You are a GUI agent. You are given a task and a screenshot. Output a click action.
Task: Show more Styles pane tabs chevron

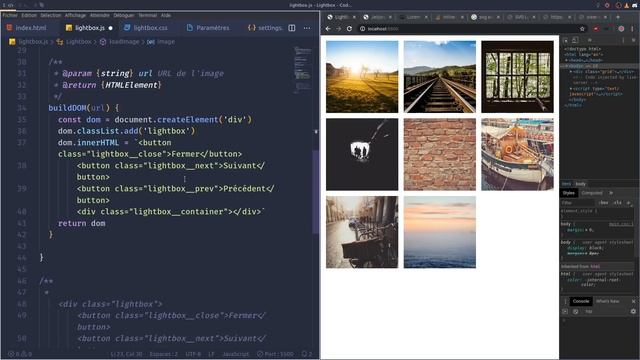coord(611,193)
